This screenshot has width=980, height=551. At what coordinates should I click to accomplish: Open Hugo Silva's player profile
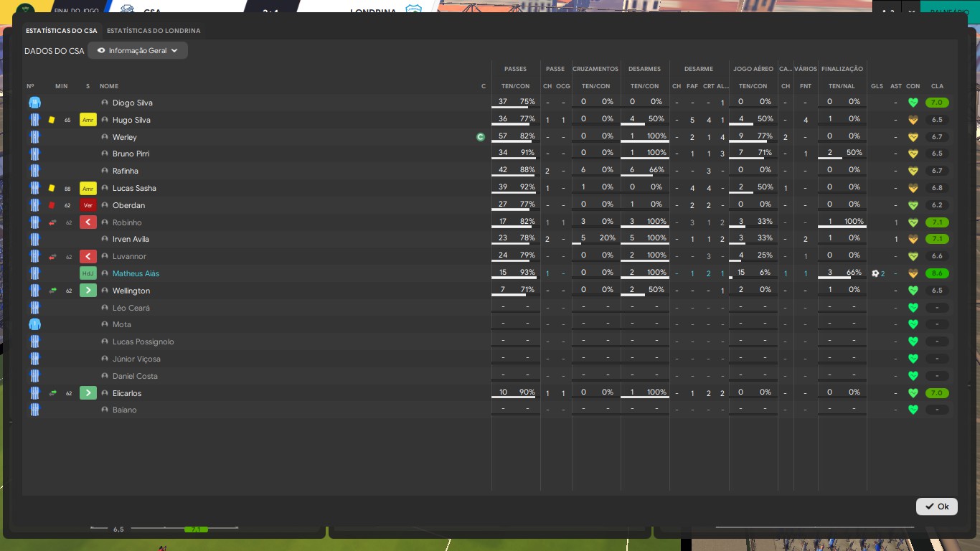tap(131, 120)
